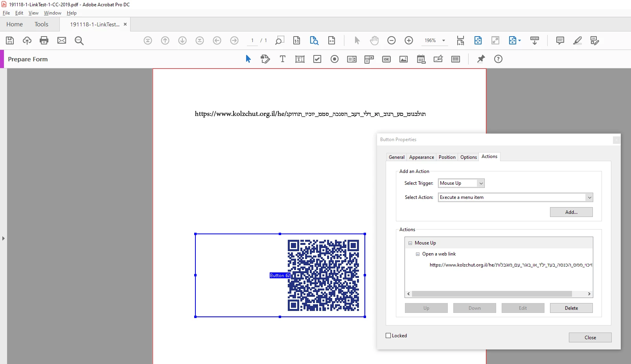Click the send by email envelope icon
The height and width of the screenshot is (364, 631).
(62, 40)
